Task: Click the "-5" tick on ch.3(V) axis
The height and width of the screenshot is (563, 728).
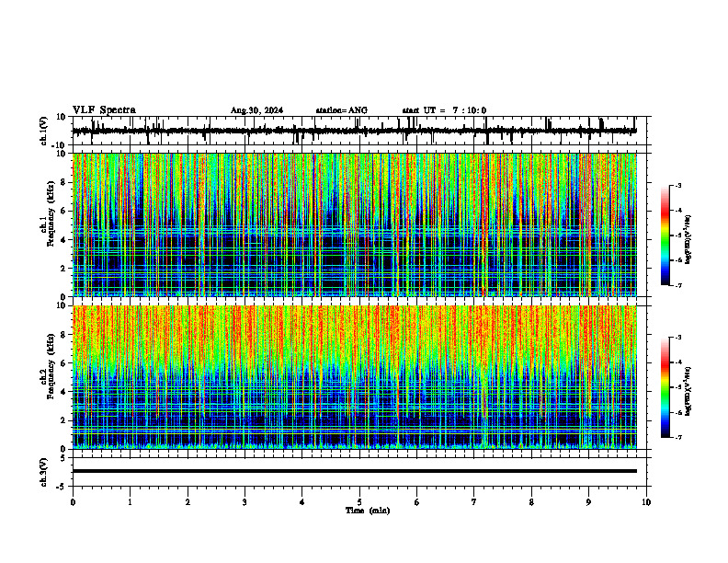Action: [x=62, y=487]
